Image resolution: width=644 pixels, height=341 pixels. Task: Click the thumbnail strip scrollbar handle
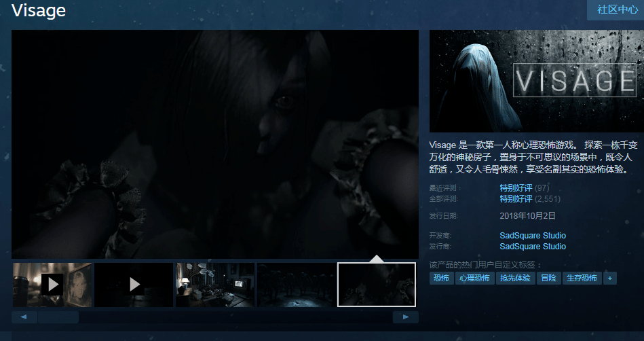click(x=58, y=317)
